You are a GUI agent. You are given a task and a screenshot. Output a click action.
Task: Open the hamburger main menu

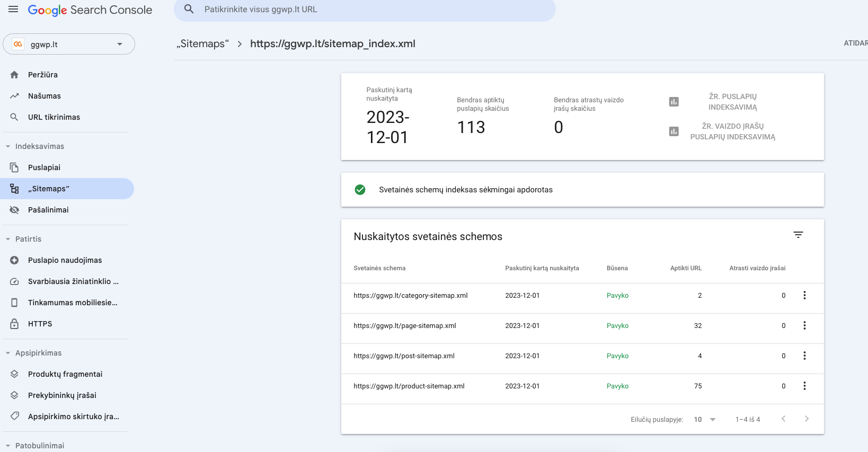(x=14, y=10)
